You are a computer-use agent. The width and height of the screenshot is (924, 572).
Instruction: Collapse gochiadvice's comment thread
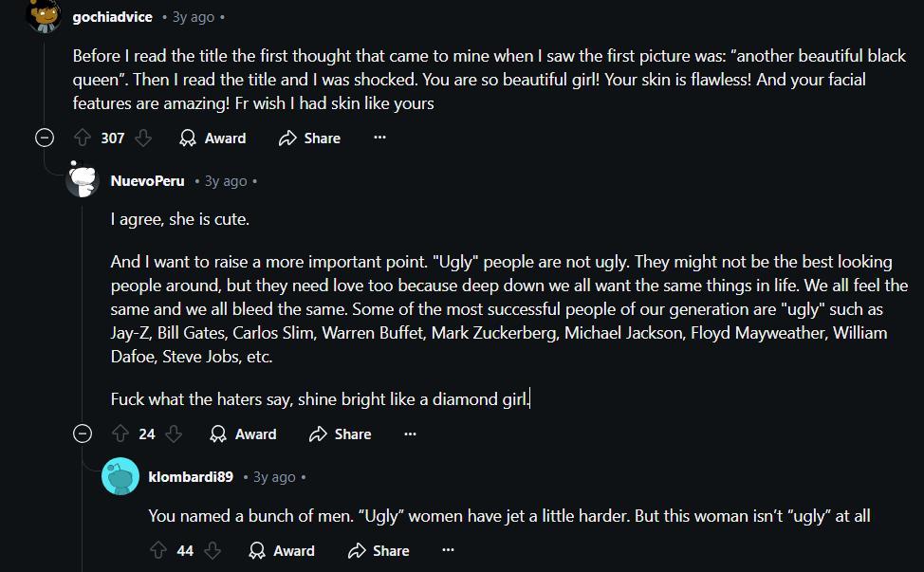[45, 138]
